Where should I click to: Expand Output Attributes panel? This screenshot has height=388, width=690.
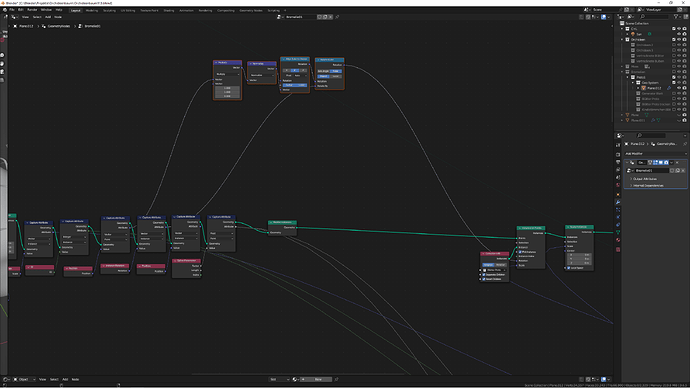[x=645, y=179]
